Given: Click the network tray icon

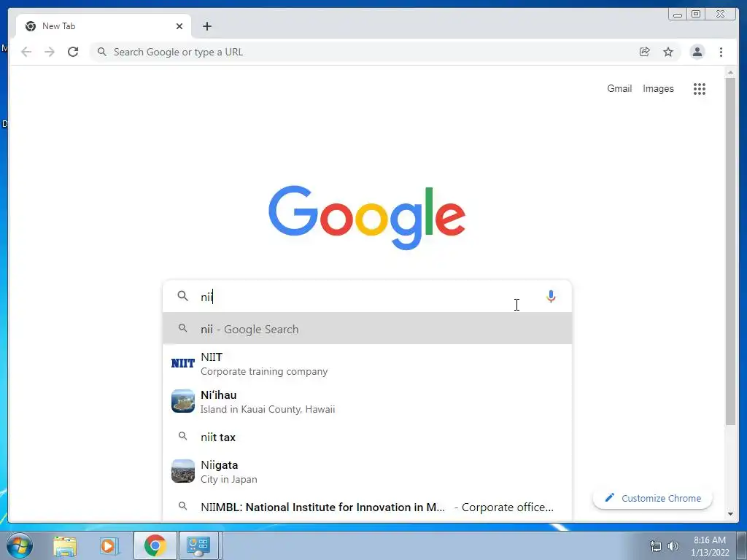Looking at the screenshot, I should tap(656, 546).
